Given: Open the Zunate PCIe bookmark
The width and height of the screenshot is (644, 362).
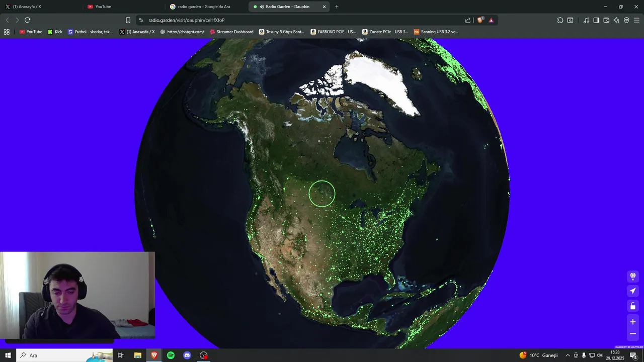Looking at the screenshot, I should [385, 32].
